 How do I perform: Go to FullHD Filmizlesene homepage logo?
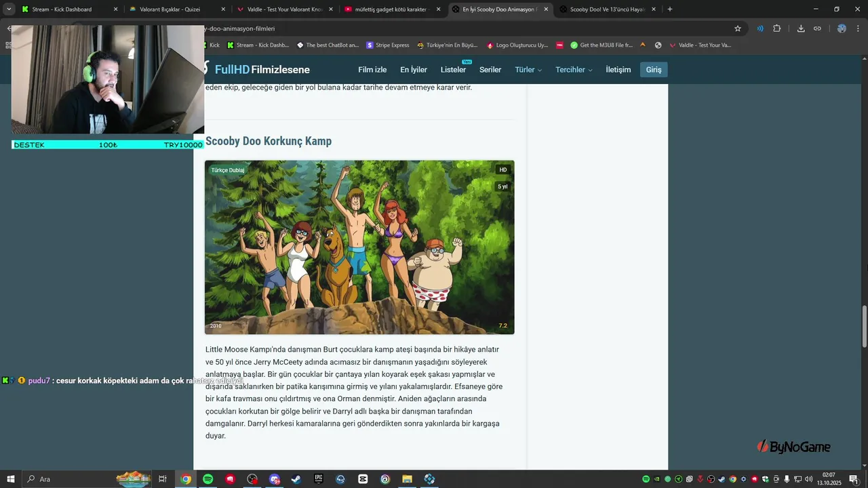tap(257, 70)
